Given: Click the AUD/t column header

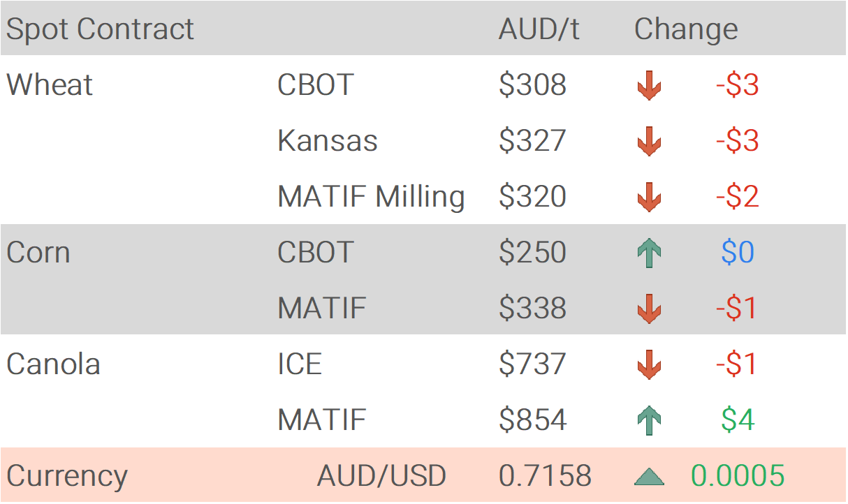Looking at the screenshot, I should pos(539,29).
